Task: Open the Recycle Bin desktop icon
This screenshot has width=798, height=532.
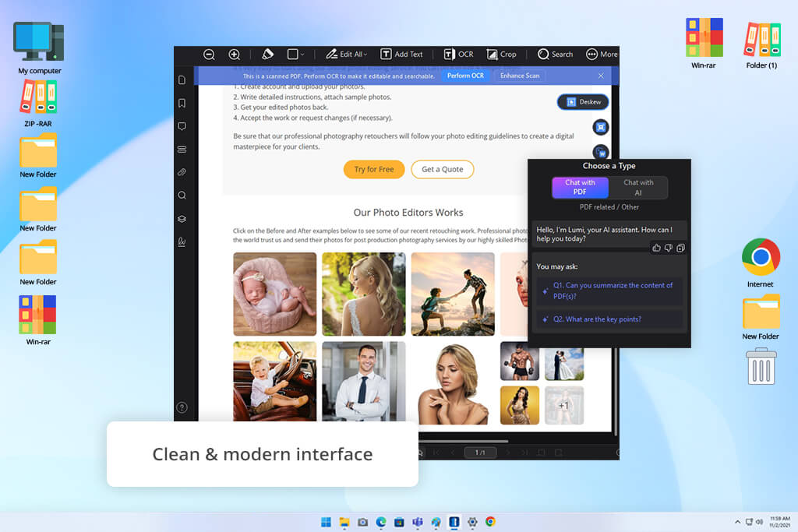Action: pyautogui.click(x=761, y=366)
